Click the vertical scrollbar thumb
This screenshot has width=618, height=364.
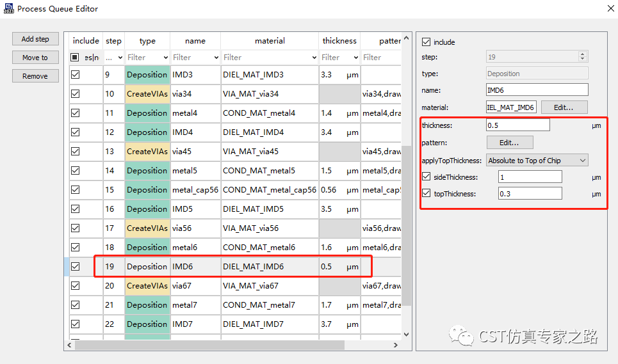click(x=407, y=225)
